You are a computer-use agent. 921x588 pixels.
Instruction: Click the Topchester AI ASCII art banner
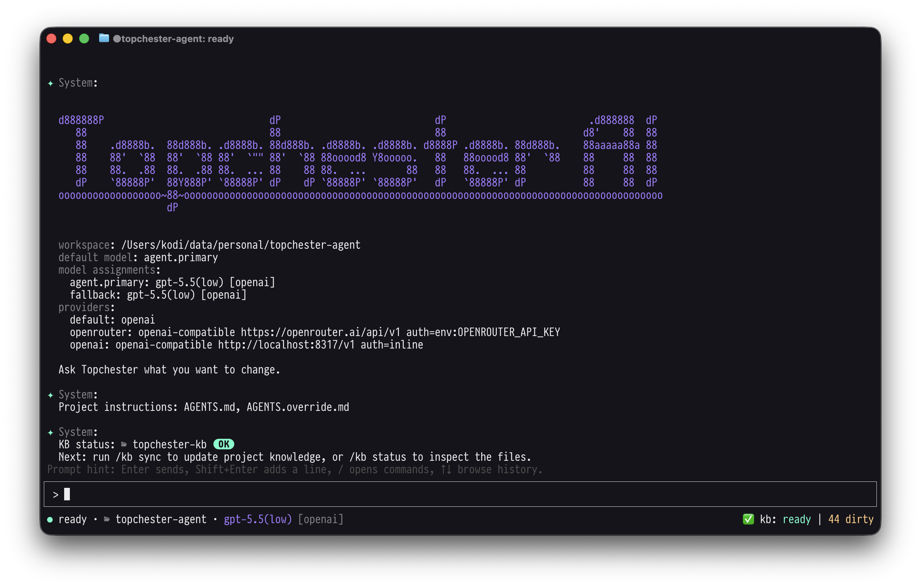[x=360, y=164]
